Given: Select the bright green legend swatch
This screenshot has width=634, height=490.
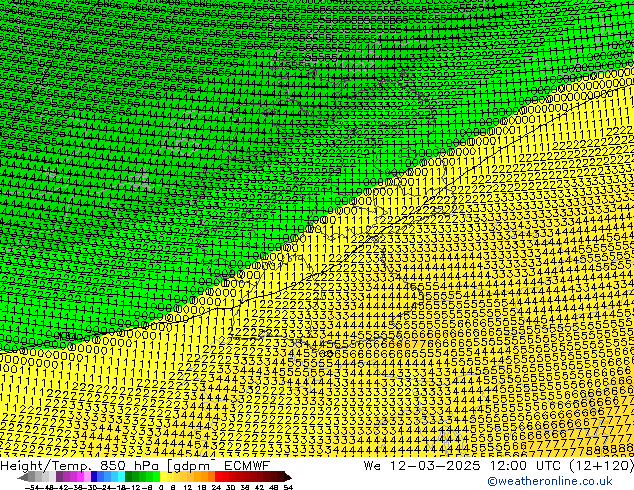Looking at the screenshot, I should [x=156, y=476].
